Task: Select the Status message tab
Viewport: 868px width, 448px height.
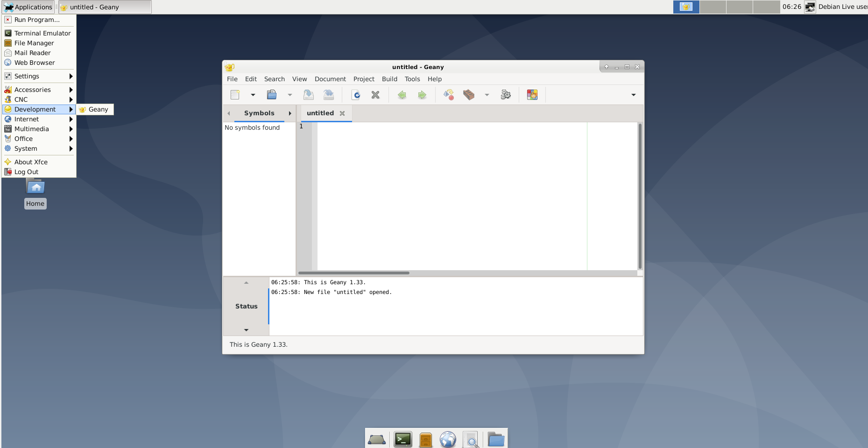Action: click(246, 306)
